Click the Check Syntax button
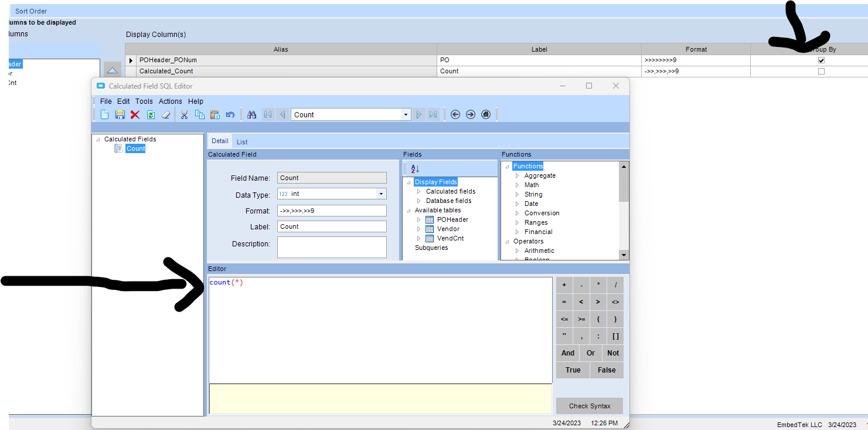 pyautogui.click(x=589, y=406)
